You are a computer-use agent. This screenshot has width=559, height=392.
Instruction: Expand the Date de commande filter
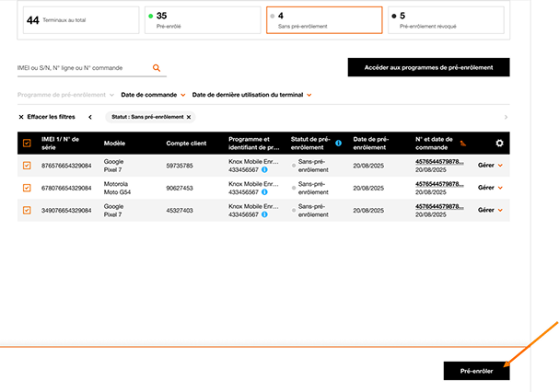tap(154, 94)
